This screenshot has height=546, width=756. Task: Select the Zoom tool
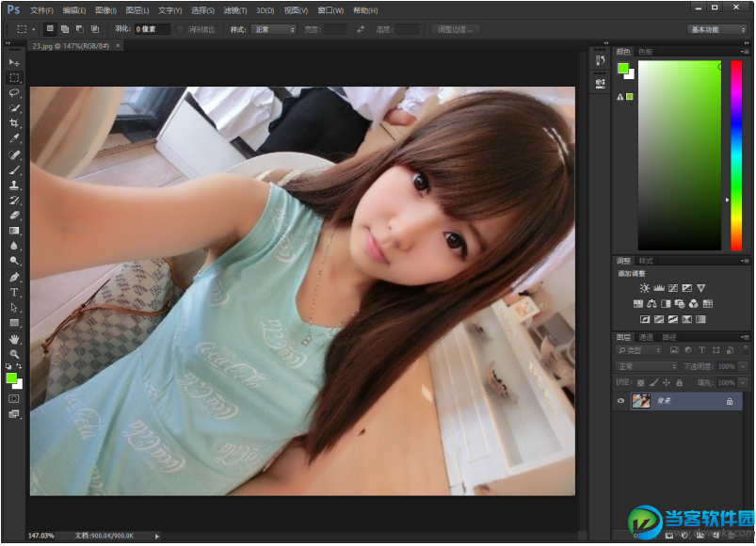(14, 354)
